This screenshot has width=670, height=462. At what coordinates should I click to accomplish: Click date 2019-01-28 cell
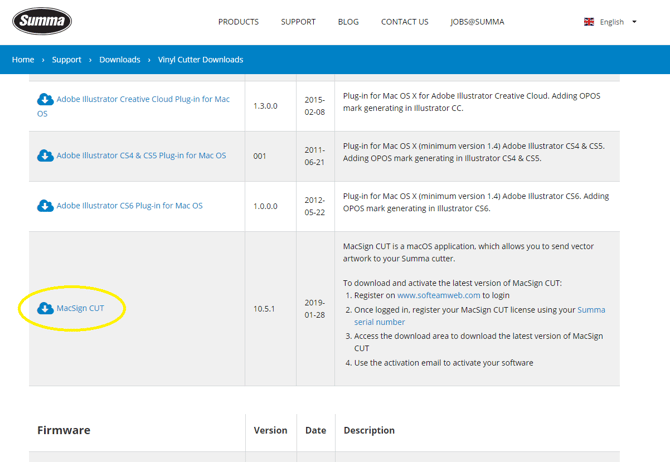[x=314, y=309]
